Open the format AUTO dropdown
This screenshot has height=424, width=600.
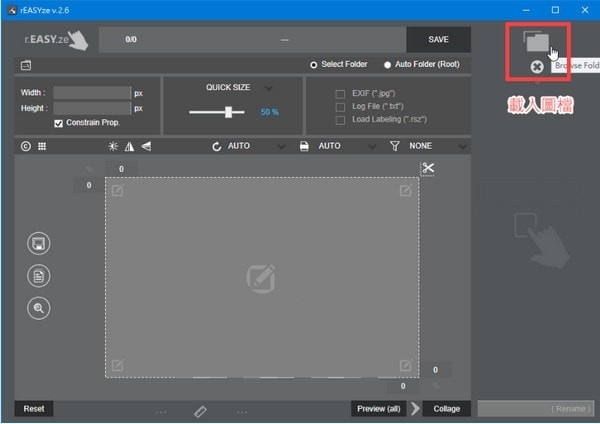(x=372, y=147)
